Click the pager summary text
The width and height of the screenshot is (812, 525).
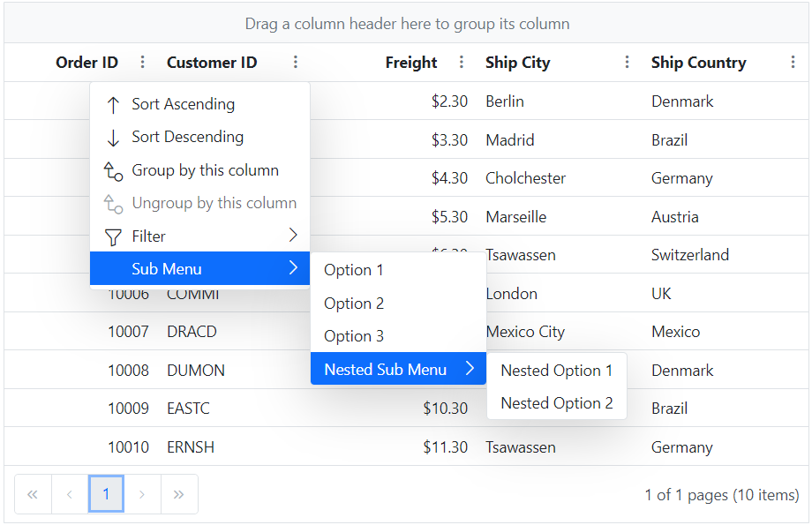[x=722, y=494]
